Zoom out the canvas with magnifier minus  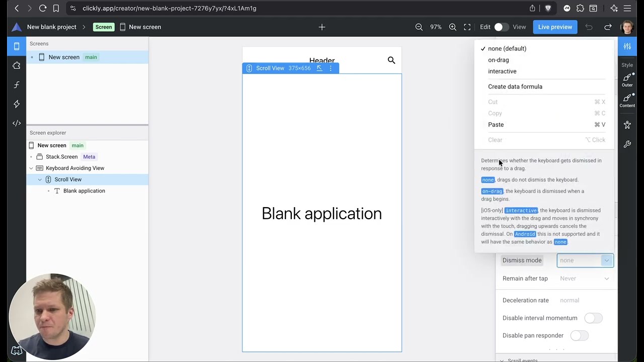tap(419, 27)
